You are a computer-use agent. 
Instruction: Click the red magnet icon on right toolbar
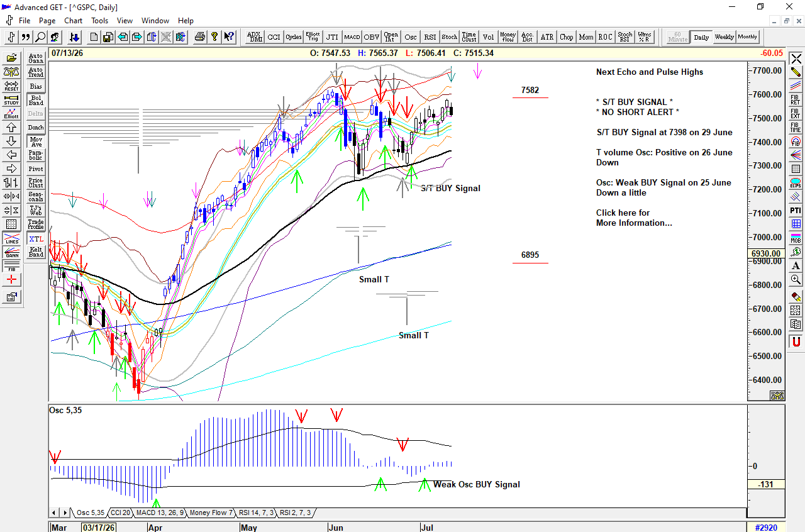click(x=796, y=342)
